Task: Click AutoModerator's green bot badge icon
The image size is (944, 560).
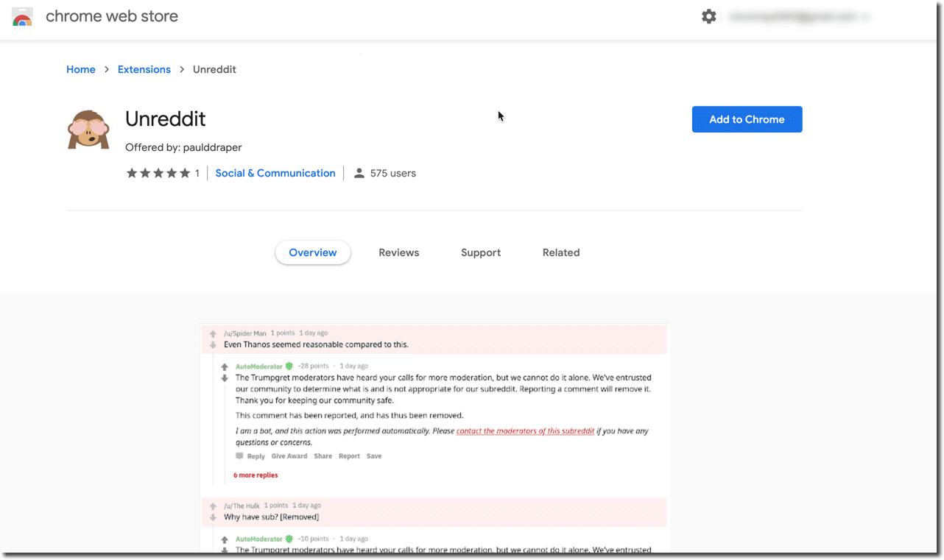Action: tap(289, 366)
